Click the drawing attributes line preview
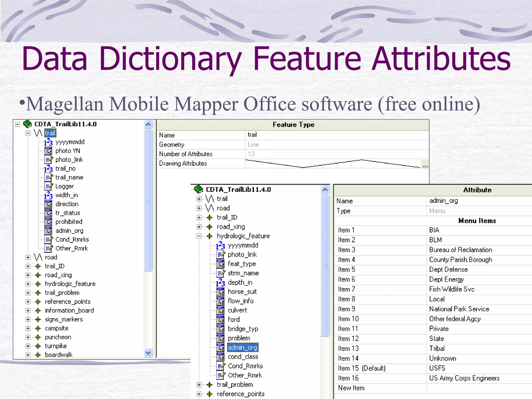The width and height of the screenshot is (532, 399). click(x=332, y=164)
